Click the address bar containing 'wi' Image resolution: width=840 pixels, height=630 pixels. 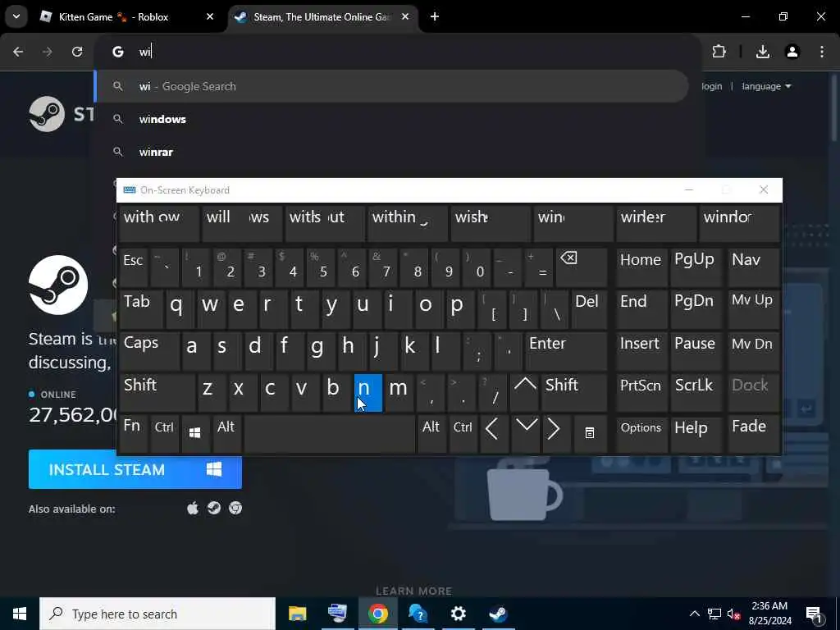click(398, 52)
